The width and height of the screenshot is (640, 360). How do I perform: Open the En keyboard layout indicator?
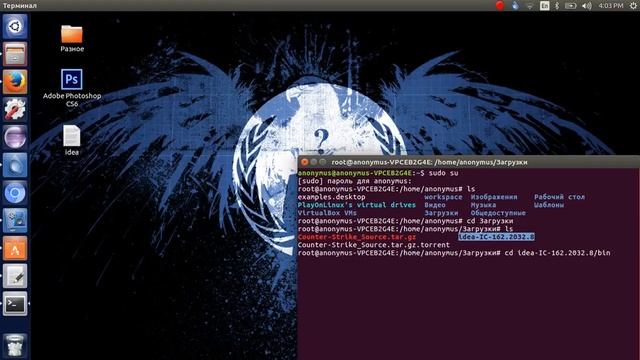click(544, 6)
